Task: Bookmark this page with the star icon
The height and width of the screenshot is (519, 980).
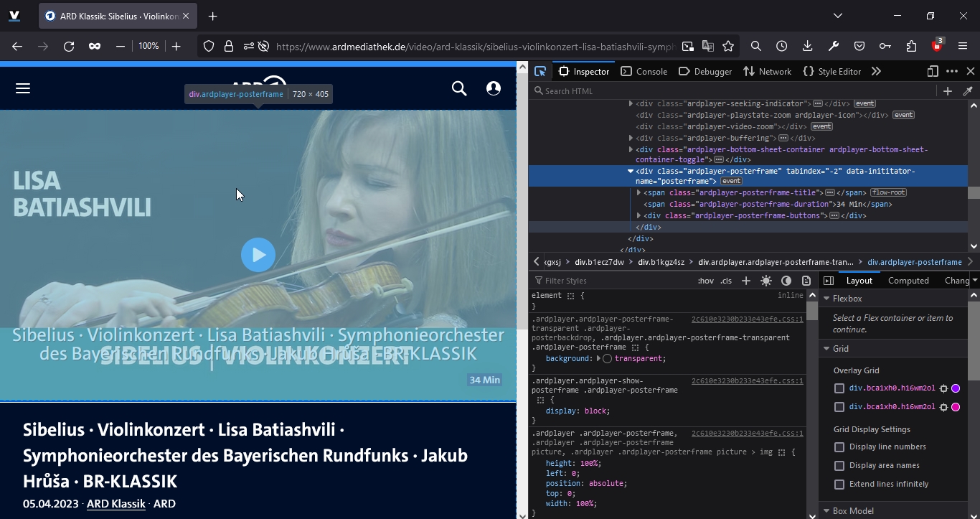Action: [x=728, y=46]
